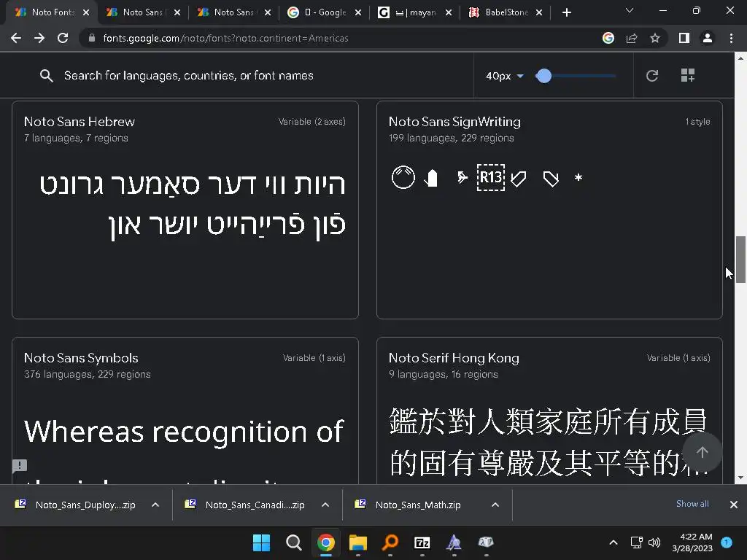Screen dimensions: 747x560
Task: Open File Explorer from taskbar
Action: click(357, 542)
